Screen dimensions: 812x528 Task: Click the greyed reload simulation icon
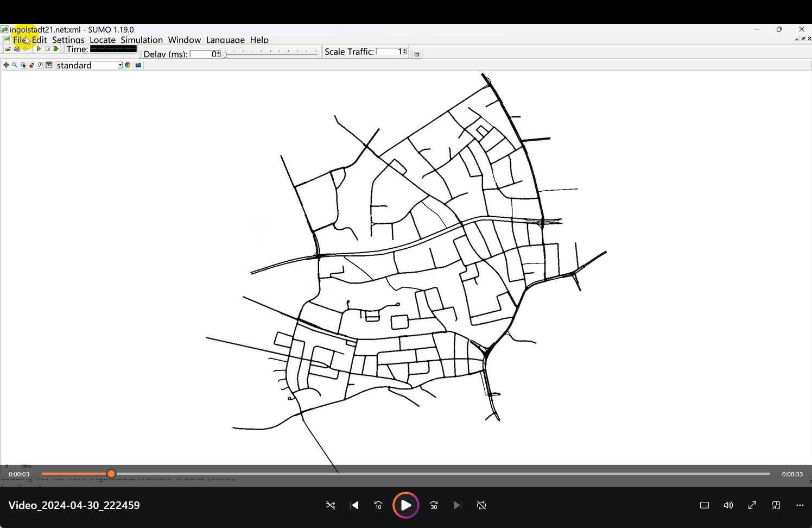(x=26, y=49)
